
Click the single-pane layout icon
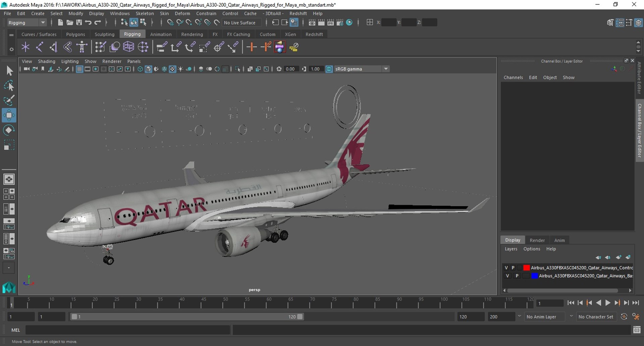click(x=9, y=179)
